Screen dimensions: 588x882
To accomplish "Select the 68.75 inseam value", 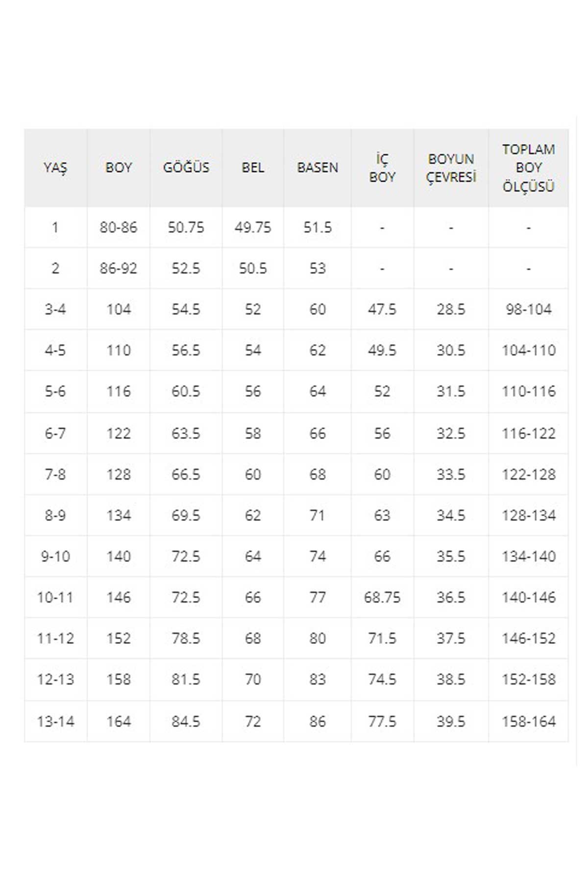I will point(382,597).
